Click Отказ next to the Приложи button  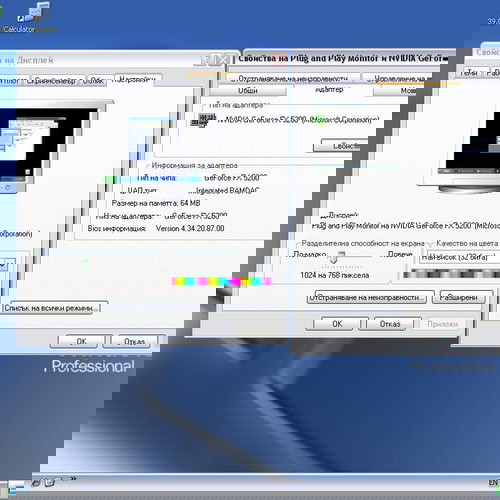point(390,324)
